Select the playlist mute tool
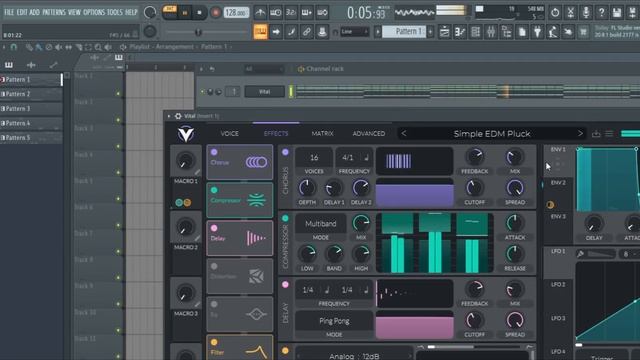 click(x=58, y=47)
